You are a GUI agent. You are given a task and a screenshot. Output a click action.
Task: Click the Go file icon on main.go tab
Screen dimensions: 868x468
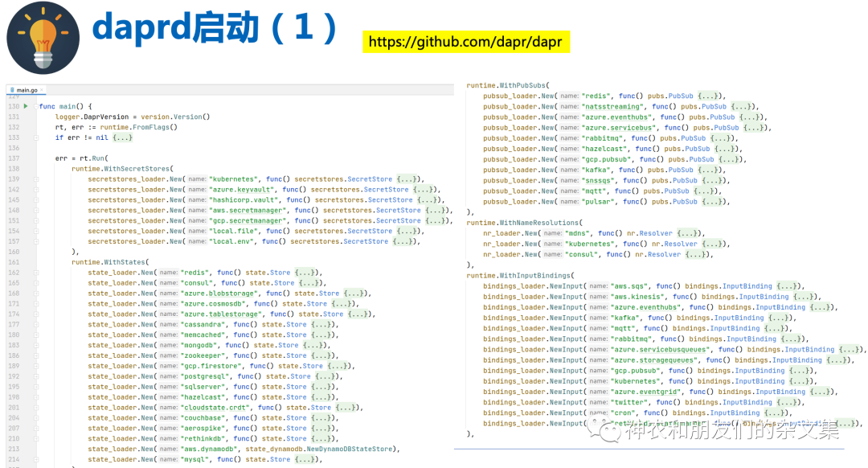(12, 90)
